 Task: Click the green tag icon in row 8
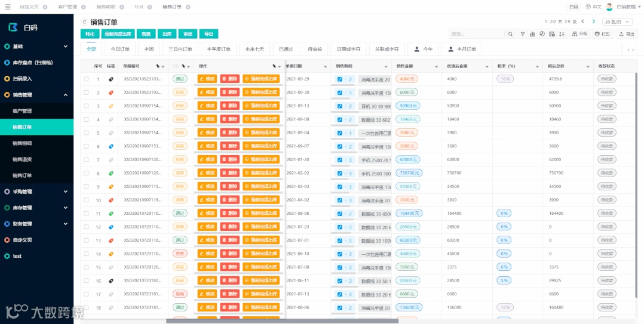pyautogui.click(x=111, y=173)
